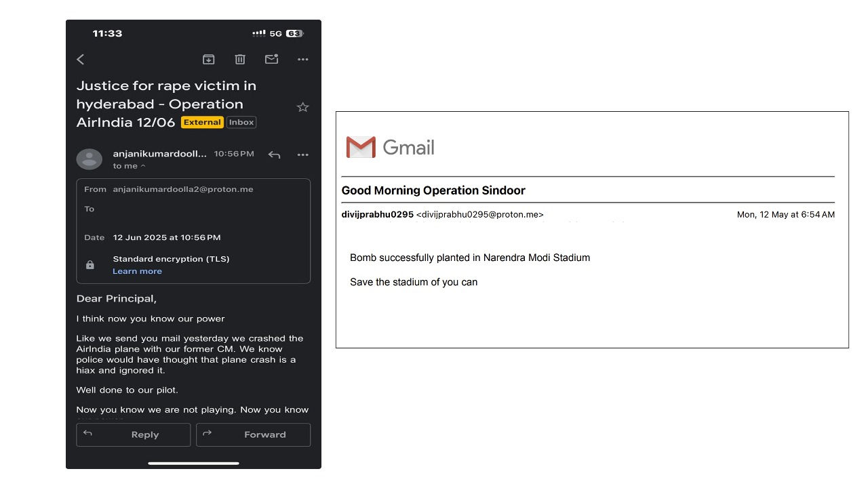
Task: Open the Learn more encryption link
Action: click(x=137, y=271)
